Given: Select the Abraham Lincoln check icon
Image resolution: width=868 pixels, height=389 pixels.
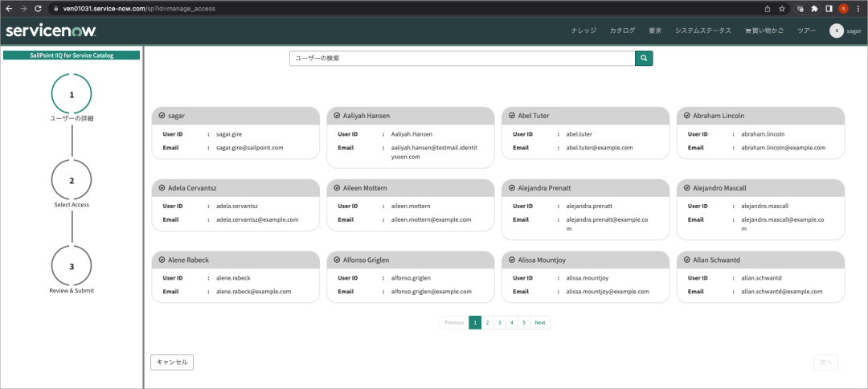Looking at the screenshot, I should pos(687,116).
